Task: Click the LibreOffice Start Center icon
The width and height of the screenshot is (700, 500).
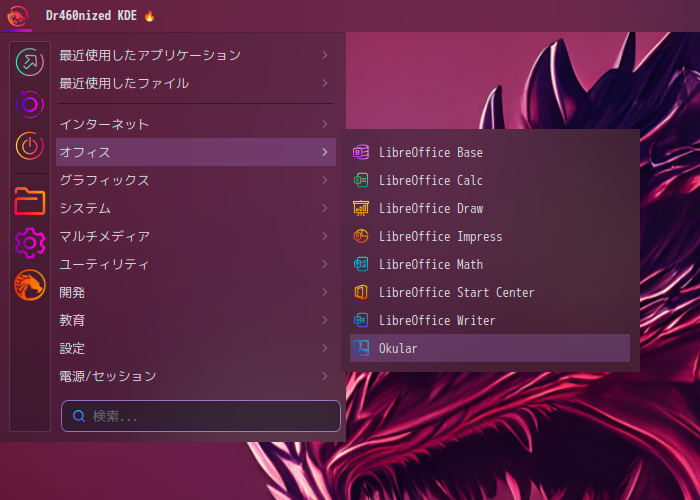Action: click(361, 292)
